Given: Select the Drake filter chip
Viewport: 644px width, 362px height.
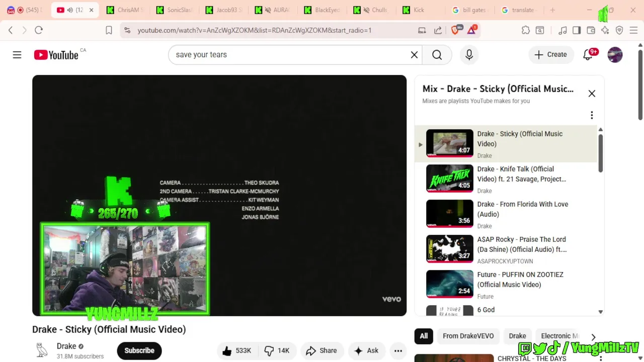Looking at the screenshot, I should point(517,336).
